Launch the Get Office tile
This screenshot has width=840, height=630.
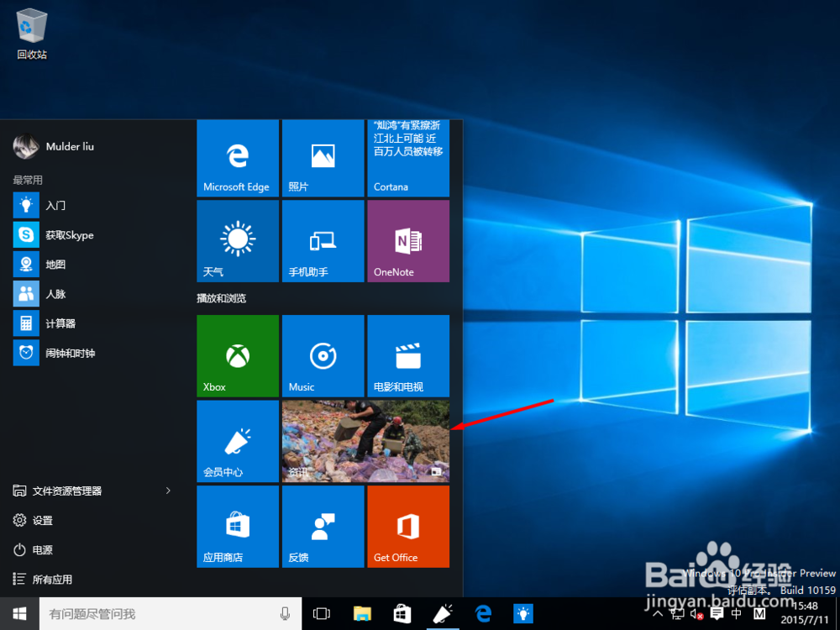point(408,527)
